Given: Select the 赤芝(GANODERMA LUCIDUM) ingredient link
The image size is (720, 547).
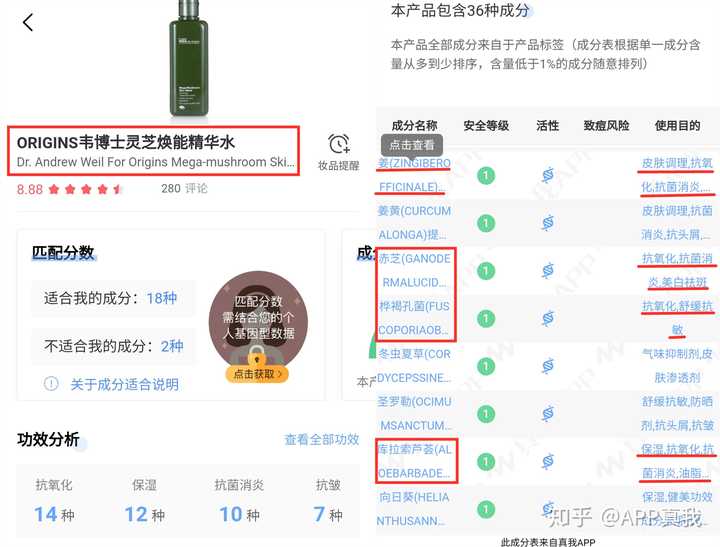Looking at the screenshot, I should point(415,271).
